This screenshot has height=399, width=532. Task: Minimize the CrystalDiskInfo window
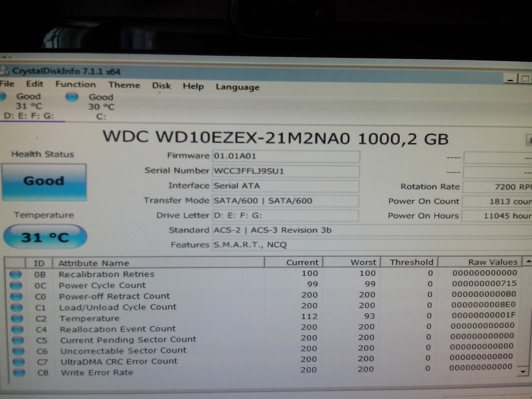(510, 79)
